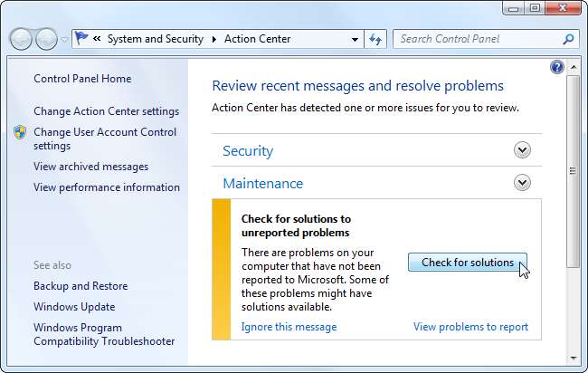
Task: Open recent pages dropdown next to Forward
Action: (63, 40)
